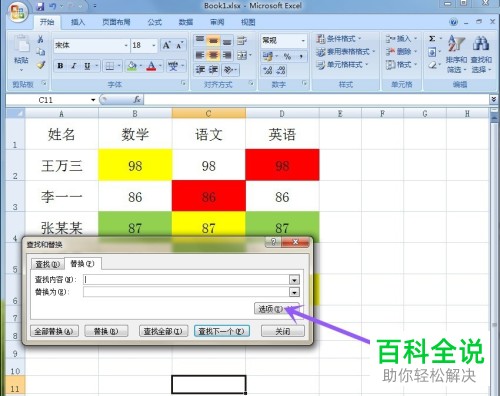This screenshot has width=500, height=396.
Task: Apply comma style
Action: [x=301, y=56]
